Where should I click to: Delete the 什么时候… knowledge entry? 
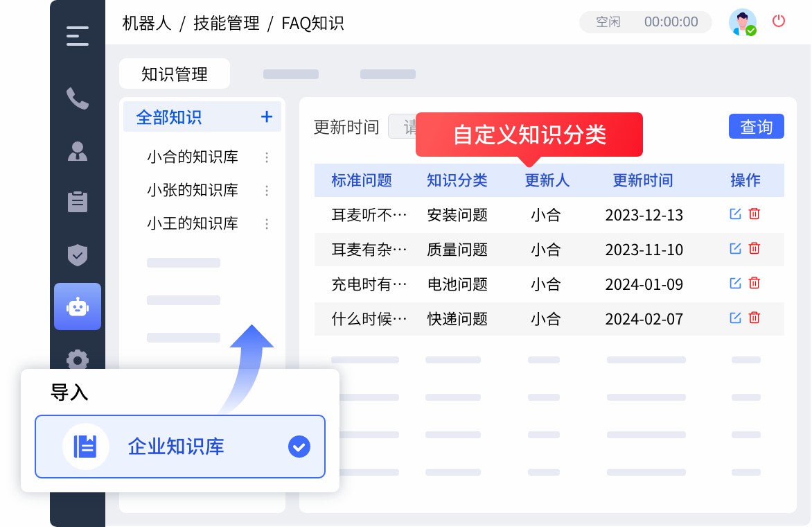click(754, 317)
